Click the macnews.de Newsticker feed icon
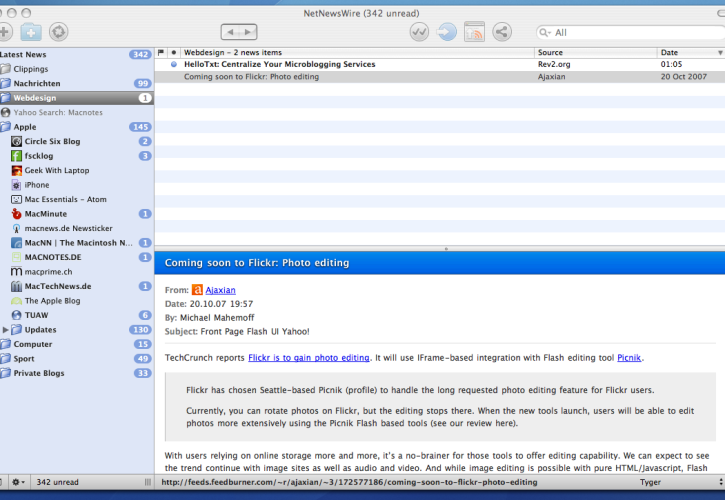The width and height of the screenshot is (725, 500). coord(16,228)
